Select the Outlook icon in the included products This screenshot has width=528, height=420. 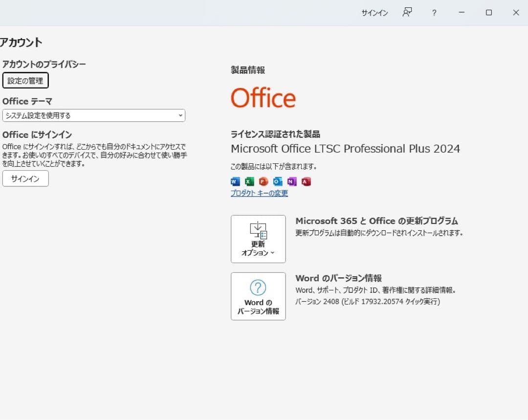[x=278, y=181]
